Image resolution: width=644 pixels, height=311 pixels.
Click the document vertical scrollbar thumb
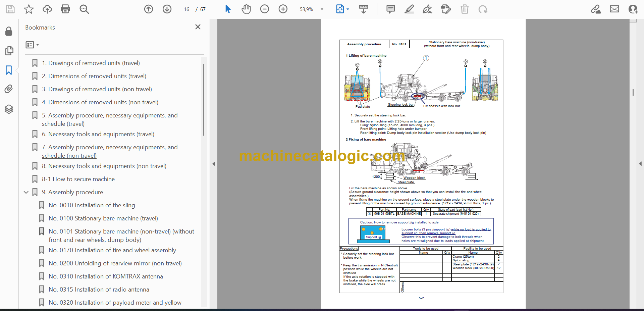click(633, 92)
